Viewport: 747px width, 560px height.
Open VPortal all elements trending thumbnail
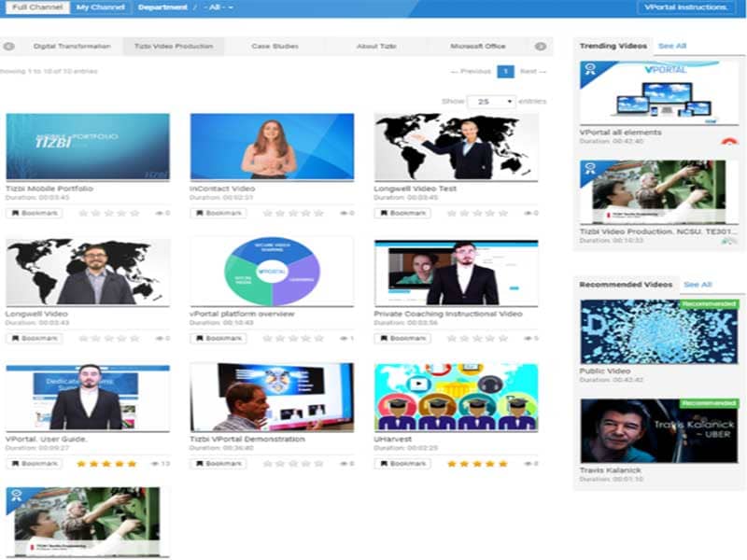click(659, 92)
